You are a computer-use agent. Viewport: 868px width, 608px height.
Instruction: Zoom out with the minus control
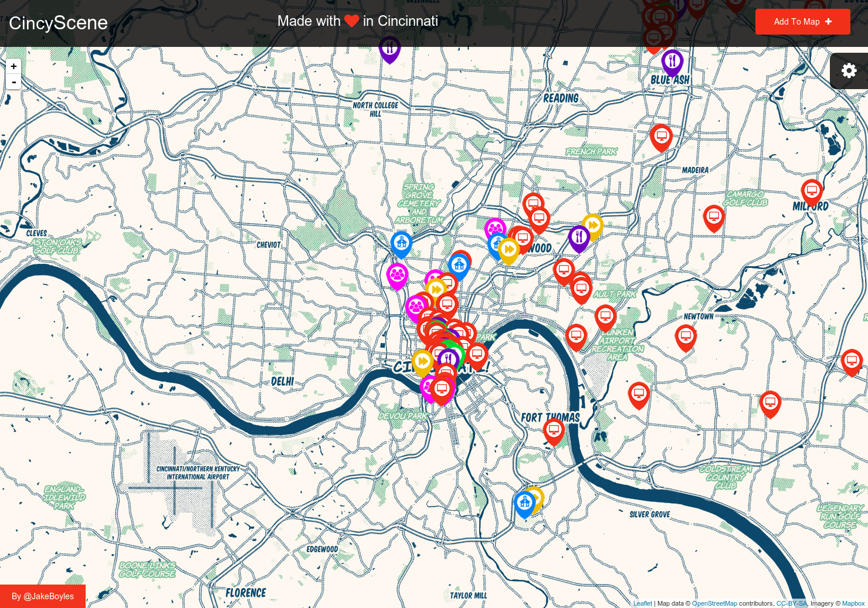point(13,81)
